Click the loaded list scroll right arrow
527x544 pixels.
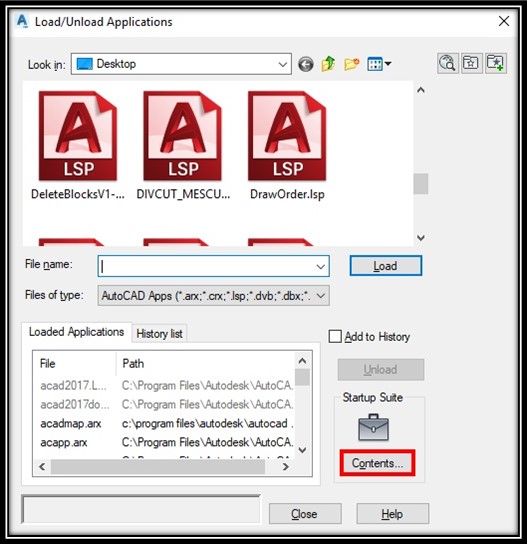[x=286, y=467]
